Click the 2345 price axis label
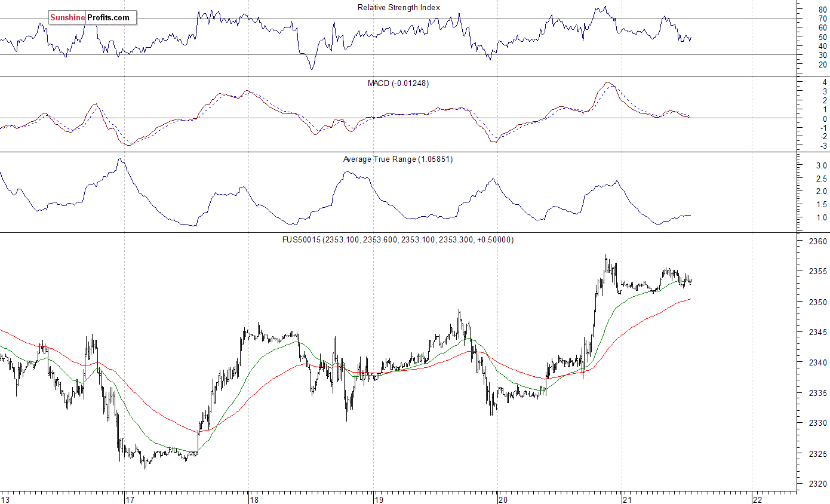The height and width of the screenshot is (504, 830). [x=819, y=333]
